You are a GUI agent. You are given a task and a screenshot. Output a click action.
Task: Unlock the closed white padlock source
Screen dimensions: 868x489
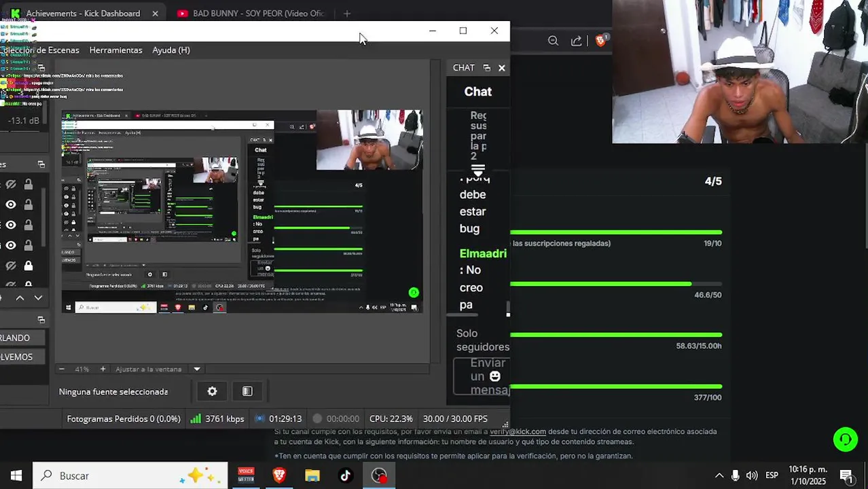29,266
